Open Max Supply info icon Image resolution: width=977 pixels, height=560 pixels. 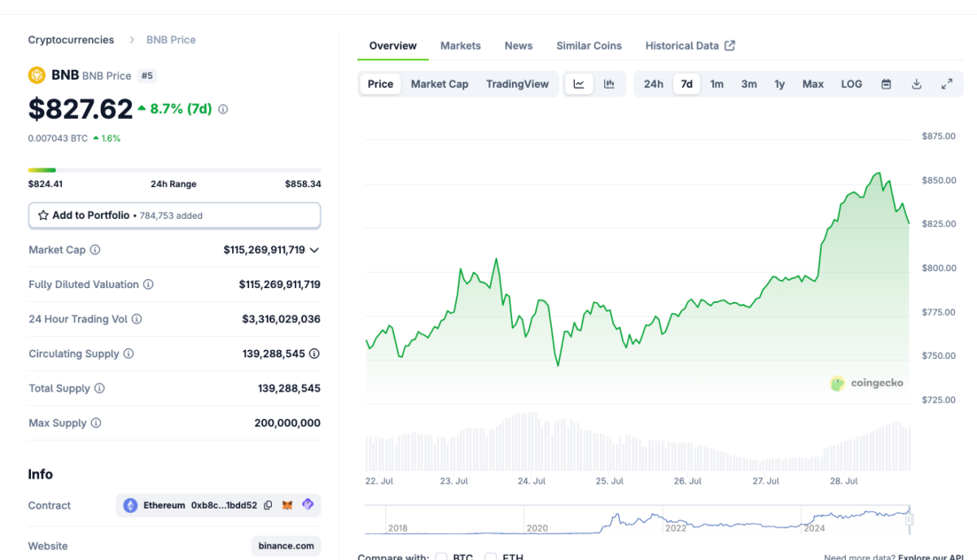pyautogui.click(x=96, y=423)
